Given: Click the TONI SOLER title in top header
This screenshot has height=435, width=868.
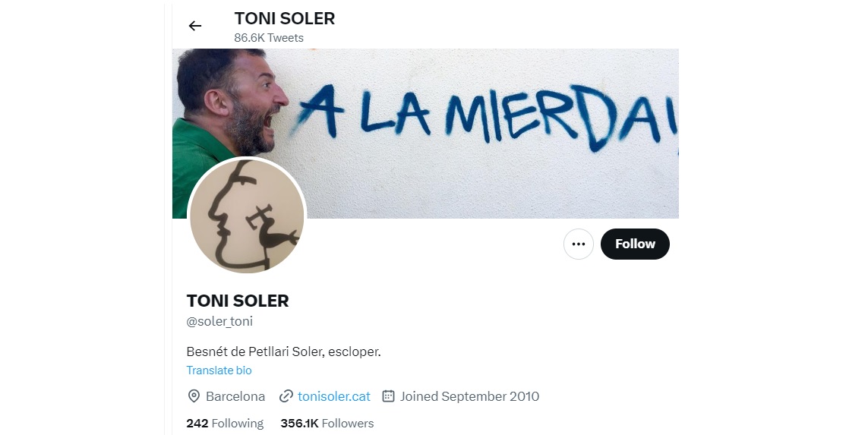Looking at the screenshot, I should pyautogui.click(x=285, y=18).
